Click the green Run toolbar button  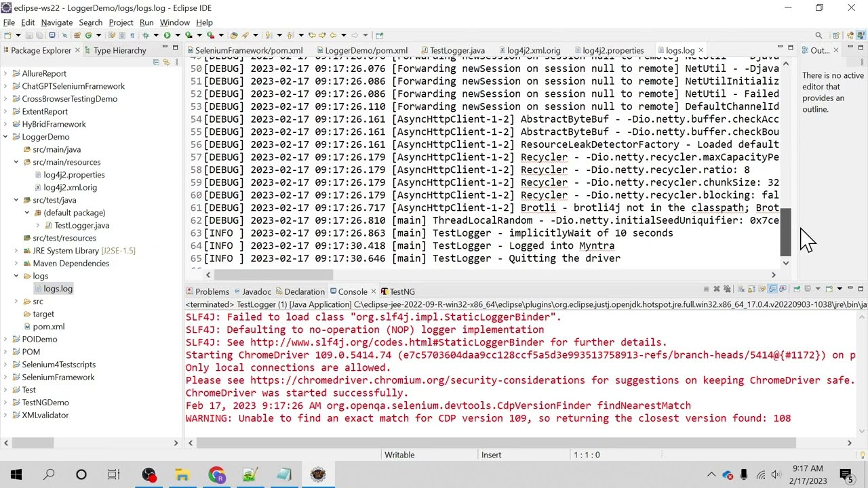point(167,35)
